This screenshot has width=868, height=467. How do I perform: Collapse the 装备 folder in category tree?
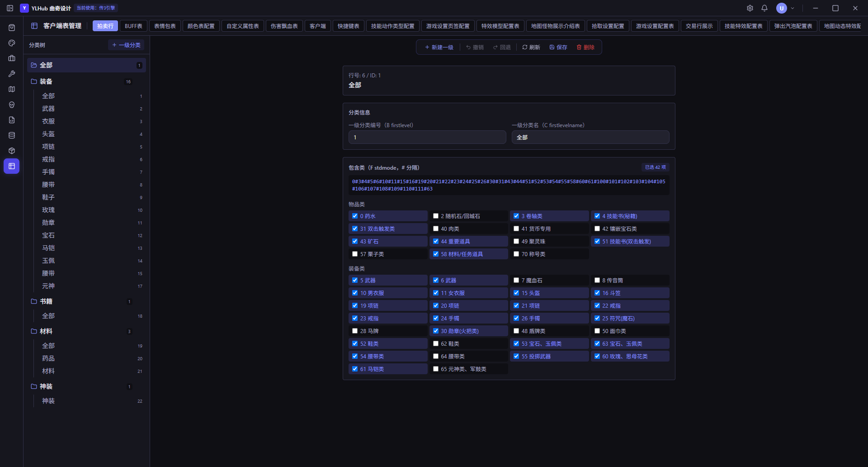[x=34, y=81]
